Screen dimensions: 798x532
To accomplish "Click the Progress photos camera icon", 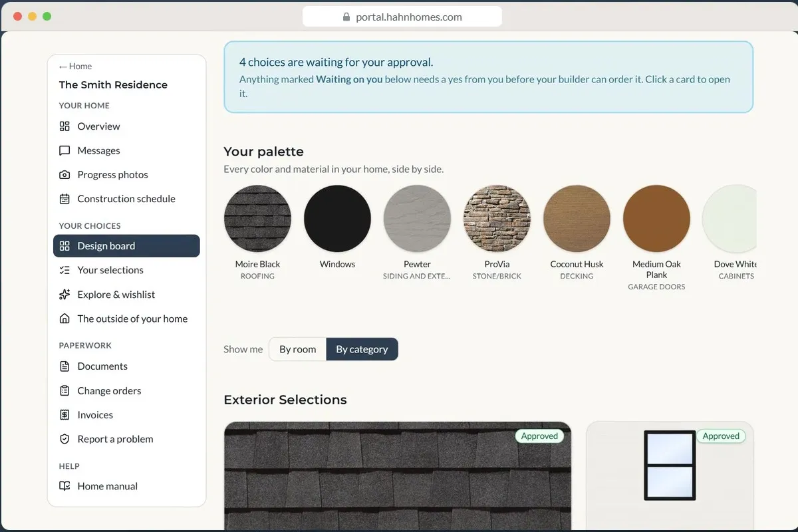I will (x=65, y=175).
